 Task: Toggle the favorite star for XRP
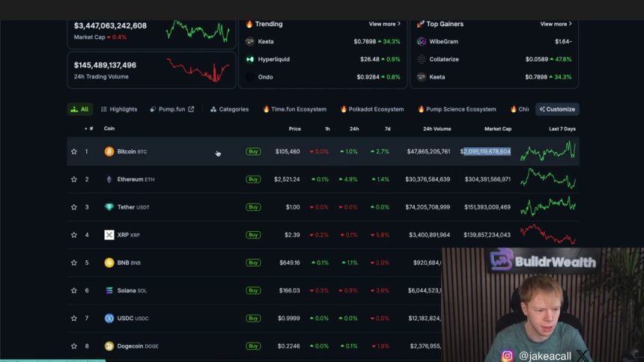pyautogui.click(x=74, y=235)
